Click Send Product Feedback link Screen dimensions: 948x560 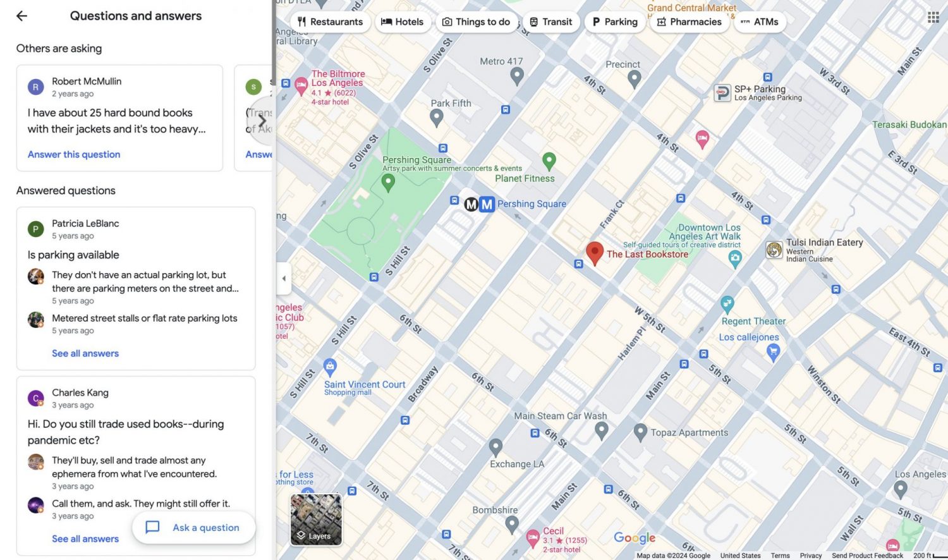(x=867, y=556)
